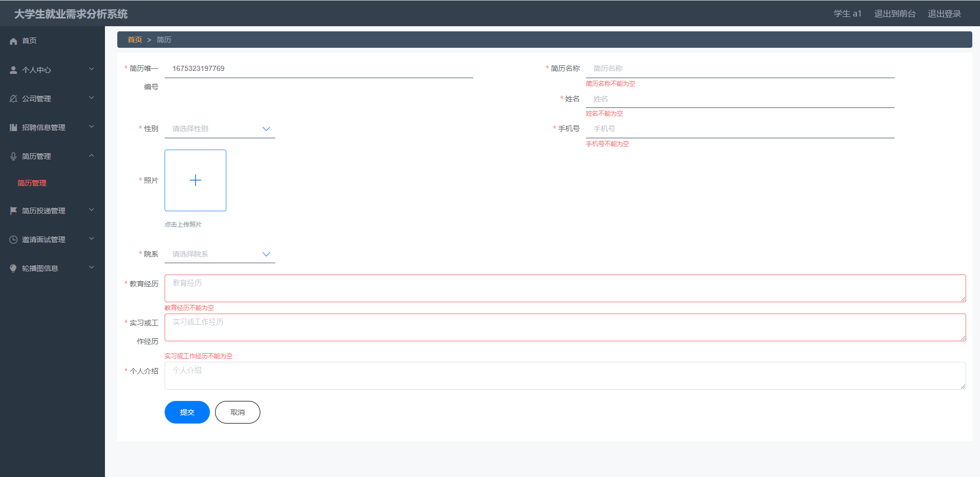Collapse the 简历管理 parent menu chevron

92,155
